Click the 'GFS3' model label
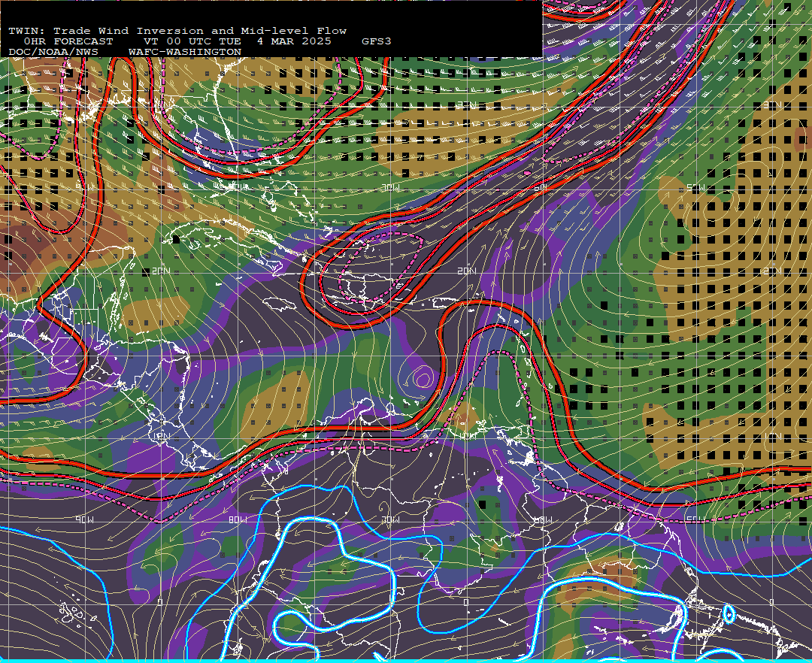 (x=377, y=41)
